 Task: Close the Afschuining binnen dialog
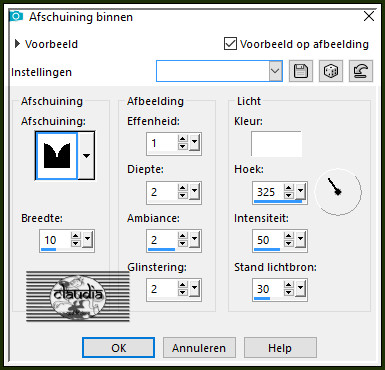point(369,16)
